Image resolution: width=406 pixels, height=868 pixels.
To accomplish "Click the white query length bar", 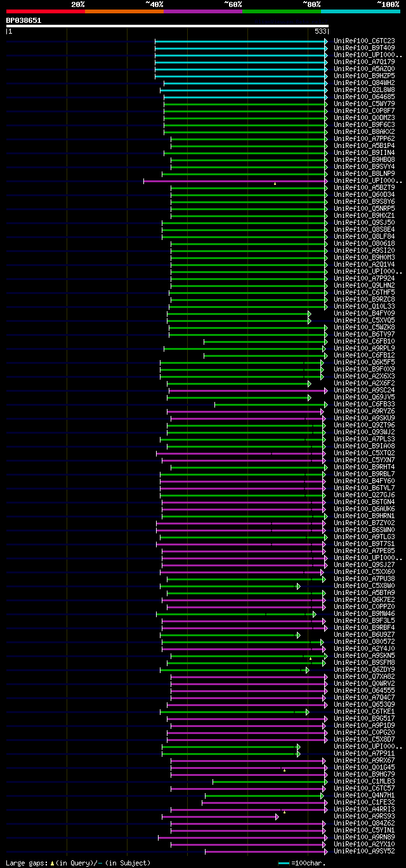I will pos(167,26).
